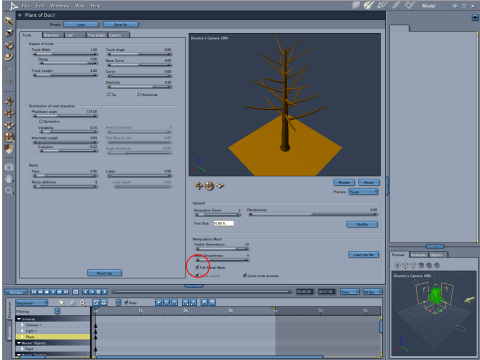
Task: Select the magnifier zoom tool in sidebar
Action: 9,191
